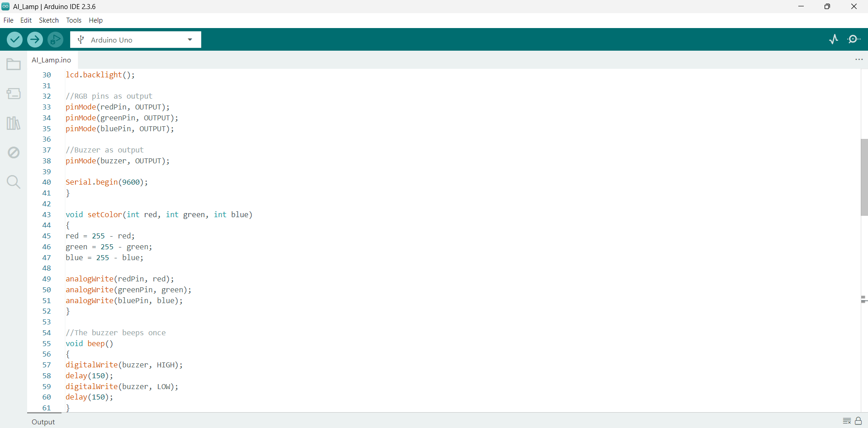Open the Edit menu
Image resolution: width=868 pixels, height=428 pixels.
[x=26, y=20]
